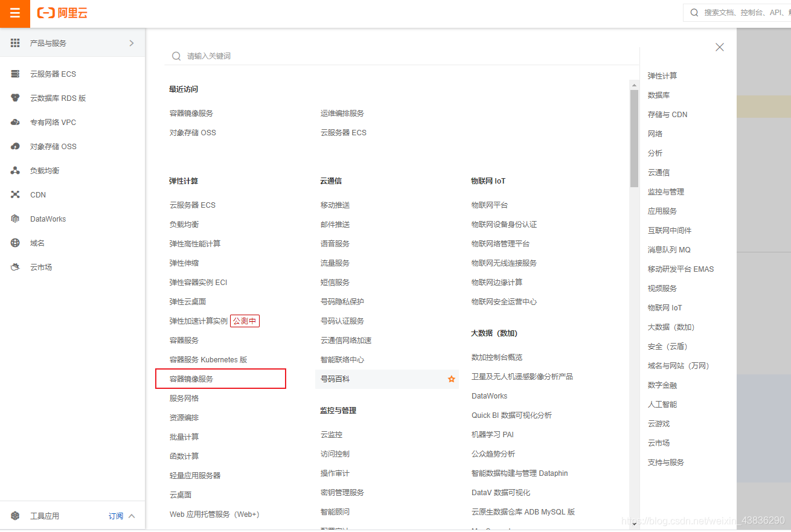Open Quick BI 数据可视化分析

(x=511, y=415)
